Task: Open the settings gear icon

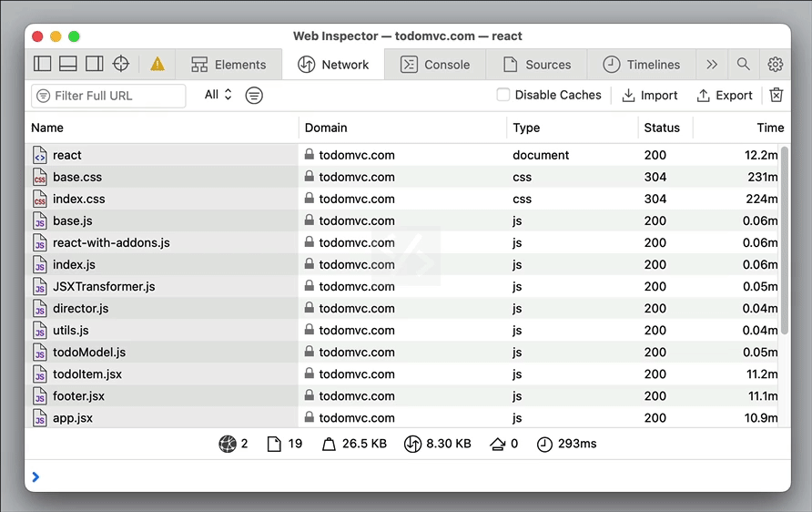Action: coord(776,65)
